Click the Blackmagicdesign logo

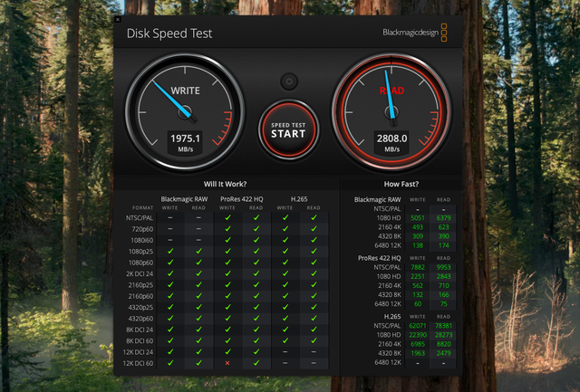tap(415, 33)
